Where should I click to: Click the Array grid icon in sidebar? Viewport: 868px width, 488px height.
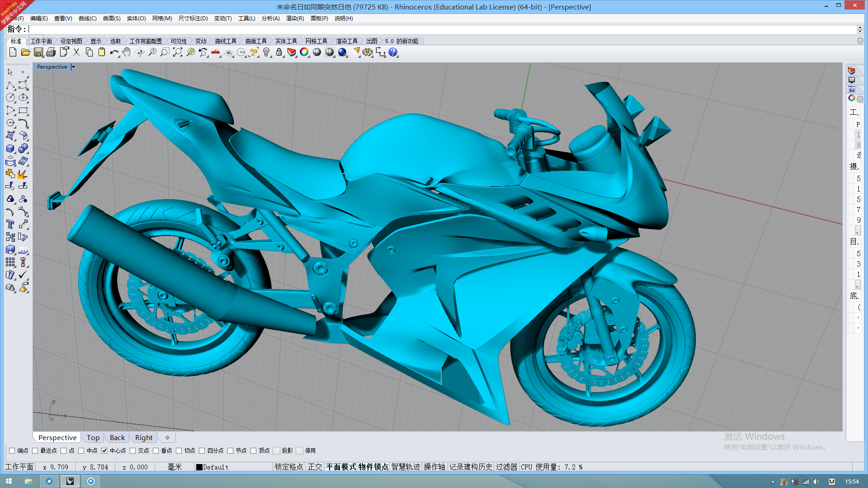coord(10,262)
